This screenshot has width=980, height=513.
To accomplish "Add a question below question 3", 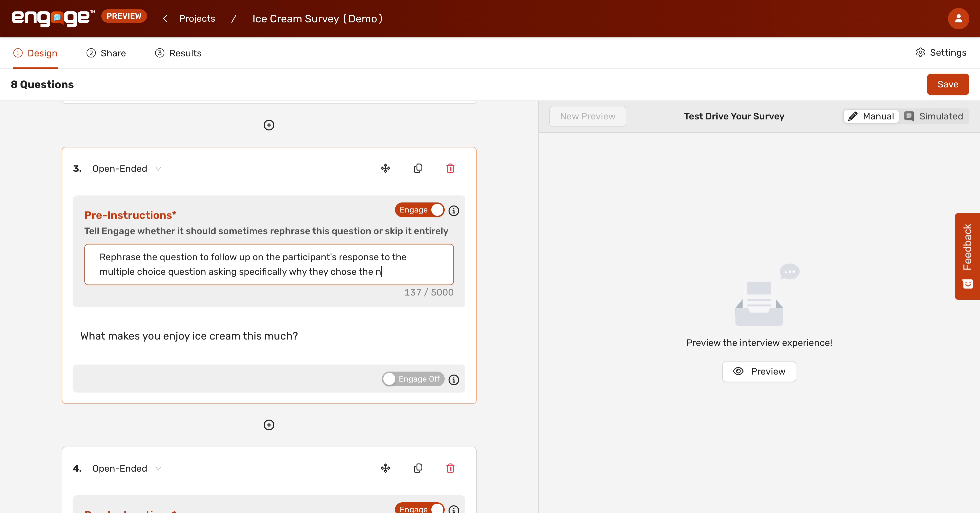I will [269, 425].
